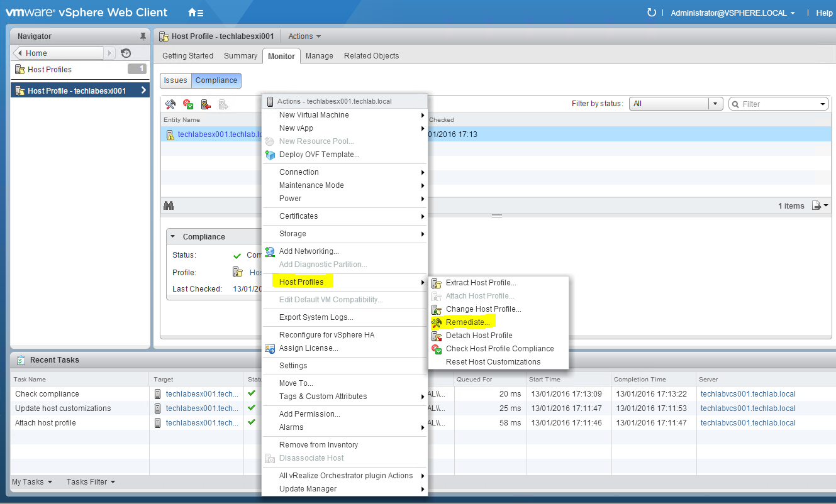Sort by the Entity Name column header

click(x=182, y=120)
